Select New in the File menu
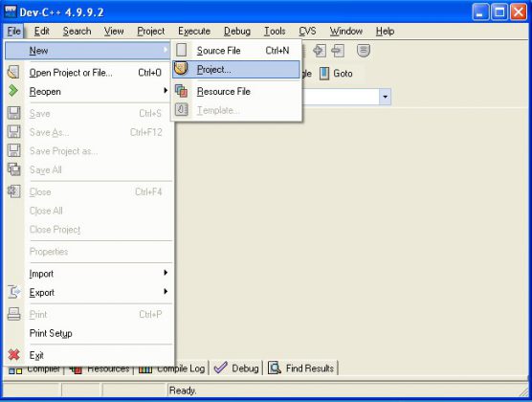Screen dimensions: 532x402 (x=87, y=51)
